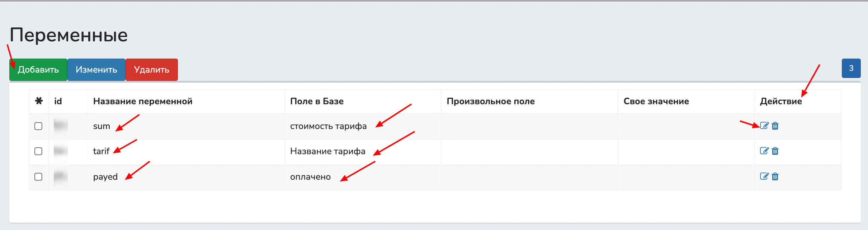Click the Свое значение column header
Screen dimensions: 868x230
656,101
